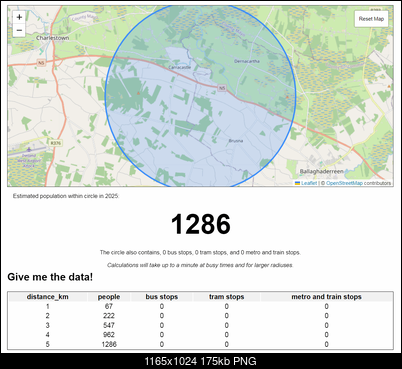This screenshot has width=402, height=369.
Task: Click the peak marker icon in the forest
Action: [x=138, y=93]
